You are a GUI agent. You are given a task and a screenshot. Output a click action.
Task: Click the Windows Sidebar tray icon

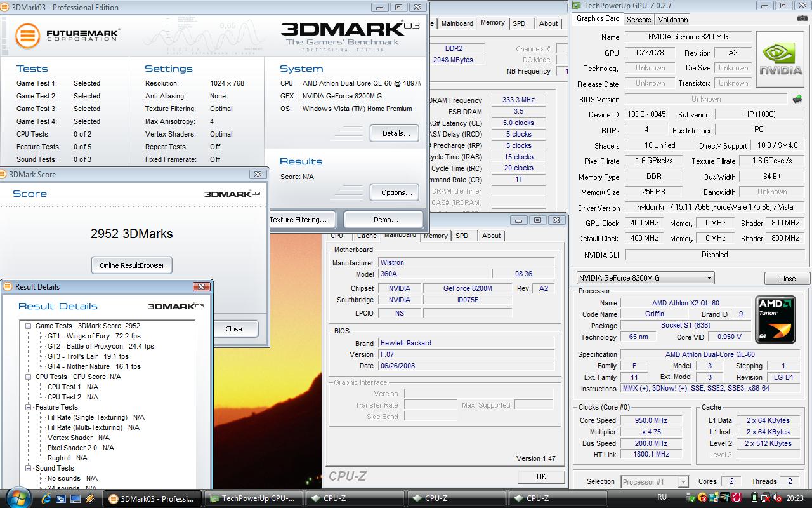click(x=714, y=498)
